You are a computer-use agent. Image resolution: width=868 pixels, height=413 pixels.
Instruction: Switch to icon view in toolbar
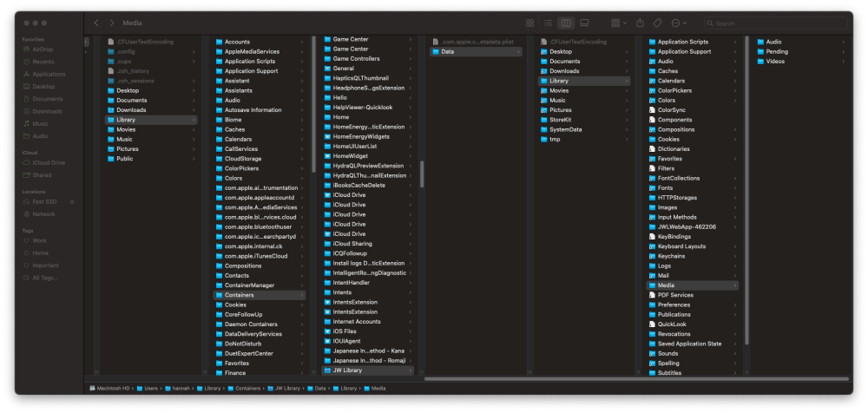click(530, 23)
